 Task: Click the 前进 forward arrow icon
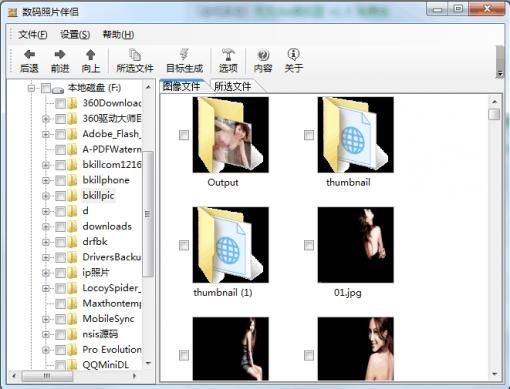60,54
